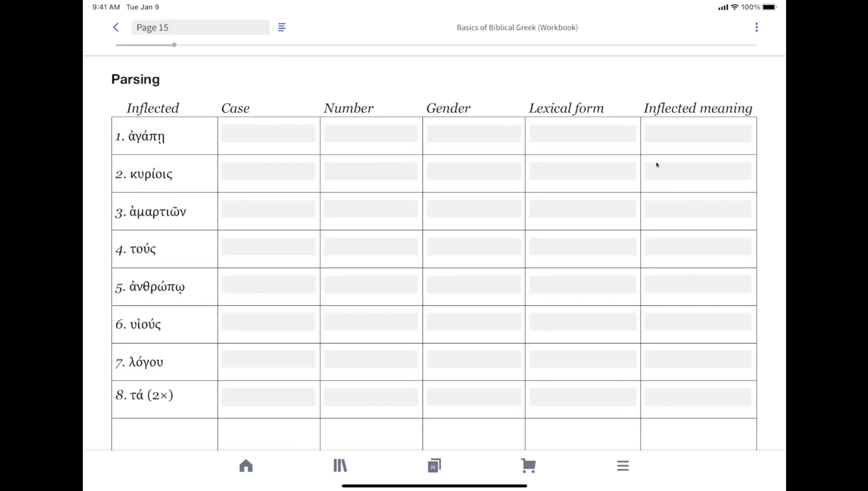Screen dimensions: 868x491
Task: Click the Number field for κυρίοις
Action: pyautogui.click(x=371, y=172)
